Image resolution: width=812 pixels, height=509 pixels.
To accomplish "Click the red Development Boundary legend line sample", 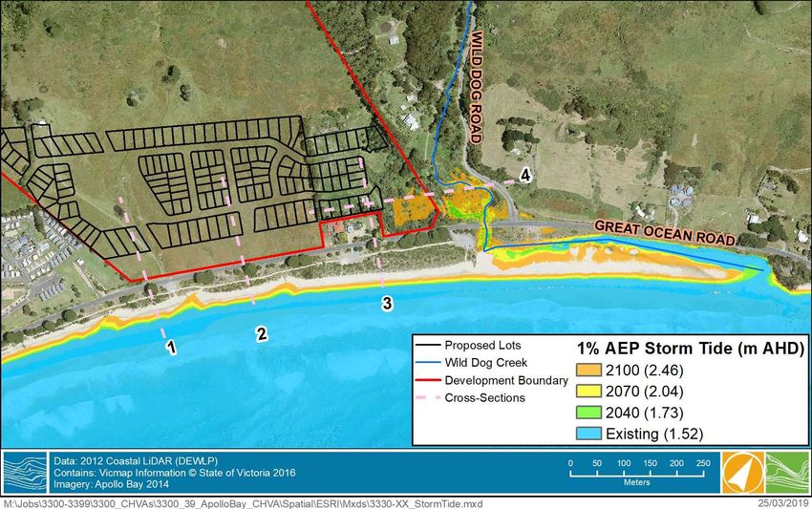I will (x=428, y=381).
